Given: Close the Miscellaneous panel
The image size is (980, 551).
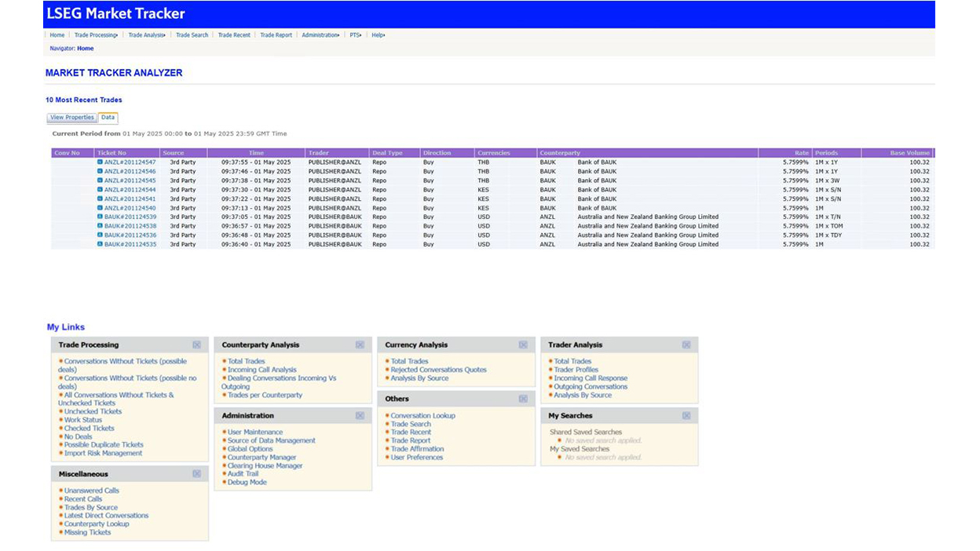Looking at the screenshot, I should tap(196, 474).
